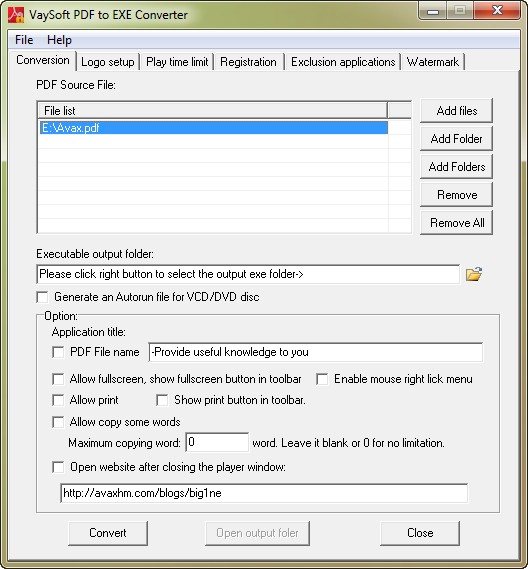Enable Show print button in toolbar
528x569 pixels.
[162, 400]
